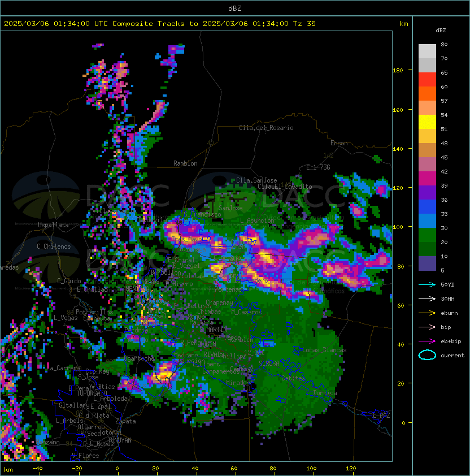The height and width of the screenshot is (476, 470).
Task: Click the pink bip arrow in the legend
Action: coord(427,327)
